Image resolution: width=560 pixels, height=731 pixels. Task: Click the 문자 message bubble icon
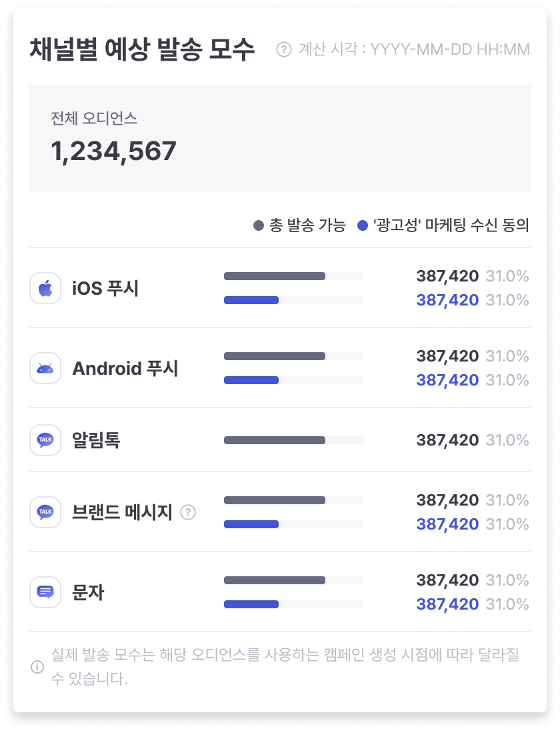tap(45, 592)
